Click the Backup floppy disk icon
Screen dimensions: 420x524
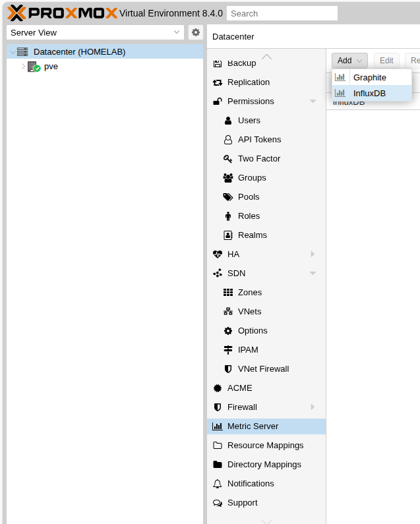click(x=218, y=63)
